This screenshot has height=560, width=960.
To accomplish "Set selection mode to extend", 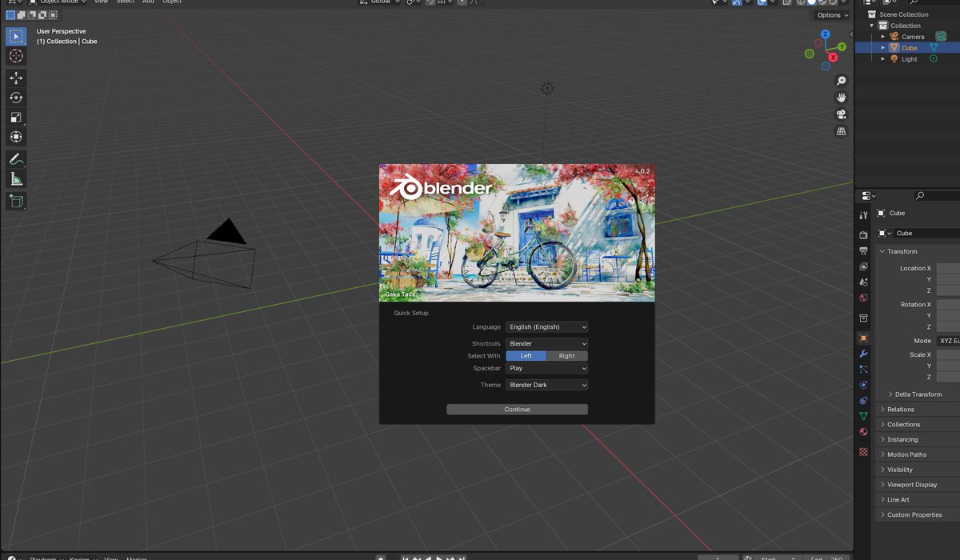I will point(21,15).
